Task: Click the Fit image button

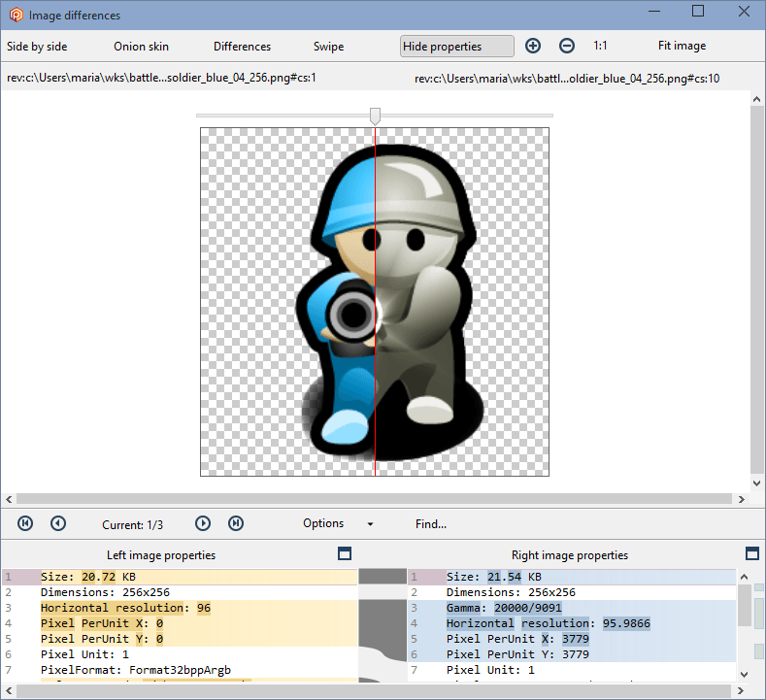Action: (x=682, y=46)
